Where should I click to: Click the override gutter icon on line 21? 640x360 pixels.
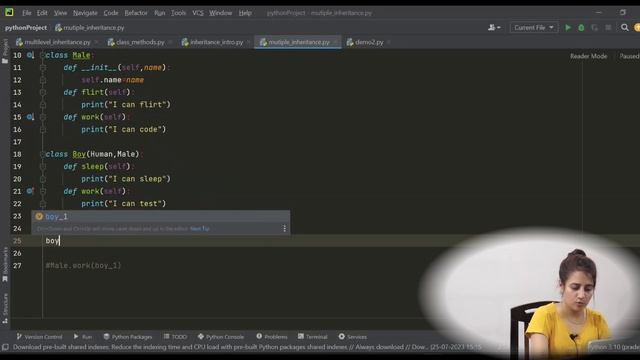click(30, 191)
